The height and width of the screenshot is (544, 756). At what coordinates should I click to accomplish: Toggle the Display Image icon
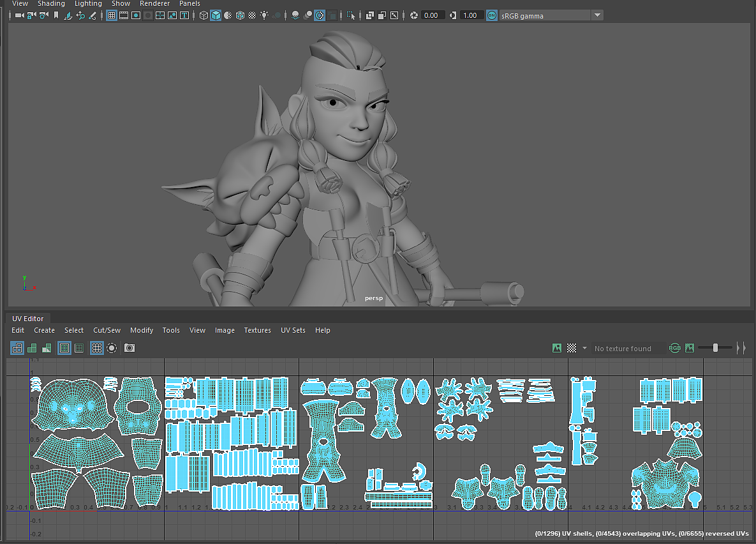pos(557,348)
